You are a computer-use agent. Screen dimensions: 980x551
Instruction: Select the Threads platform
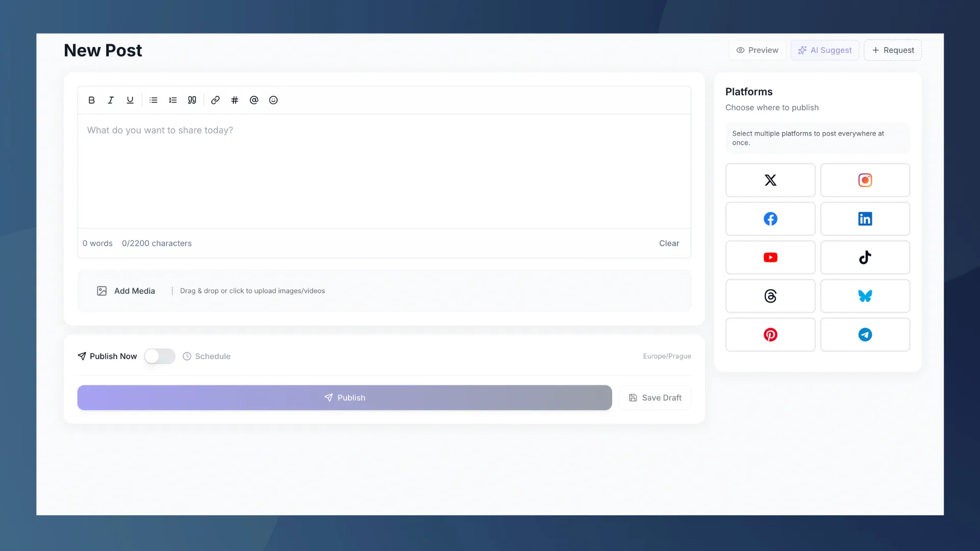pos(770,296)
